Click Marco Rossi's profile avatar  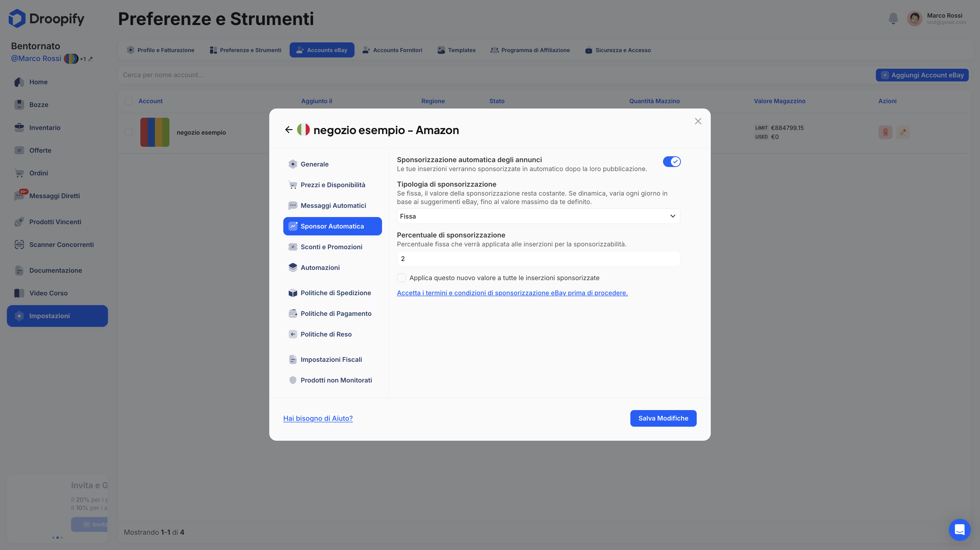click(x=915, y=18)
